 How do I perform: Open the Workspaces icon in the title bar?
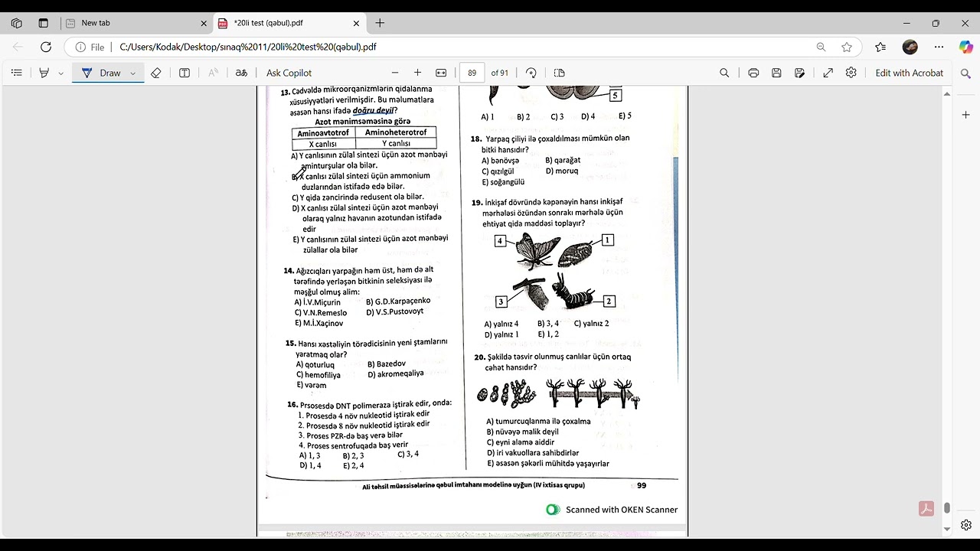(16, 23)
